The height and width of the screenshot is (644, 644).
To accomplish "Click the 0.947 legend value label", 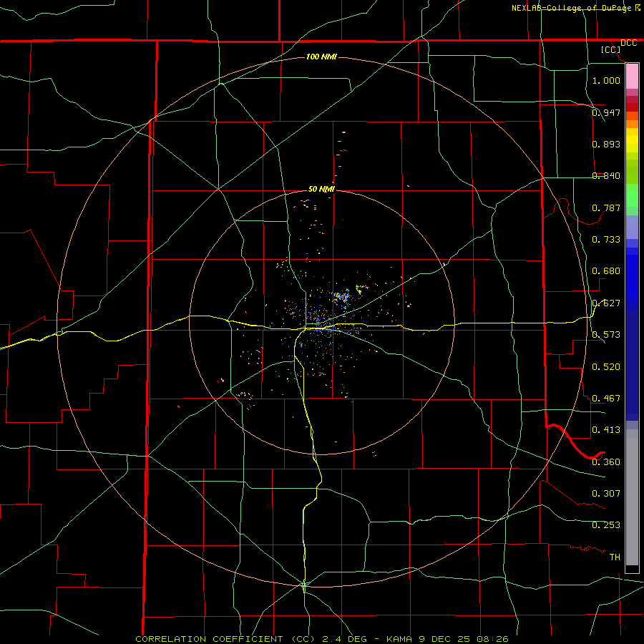I will [x=606, y=112].
